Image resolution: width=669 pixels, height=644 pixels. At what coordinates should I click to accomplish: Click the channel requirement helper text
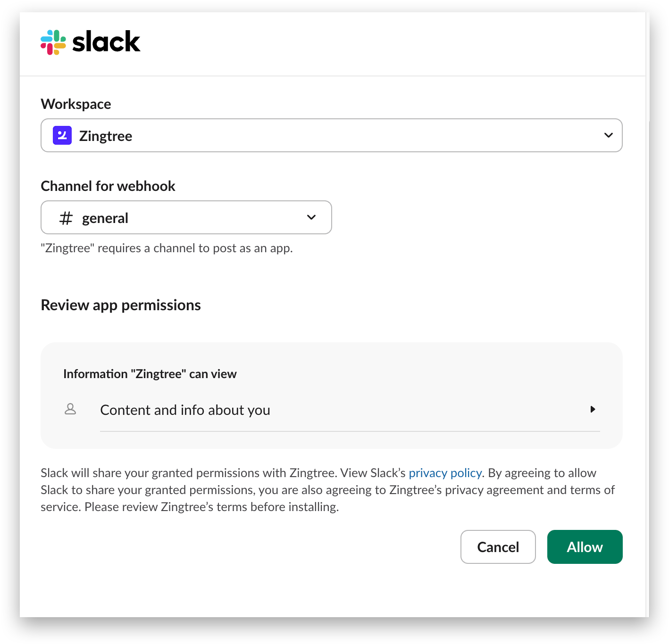pyautogui.click(x=167, y=248)
